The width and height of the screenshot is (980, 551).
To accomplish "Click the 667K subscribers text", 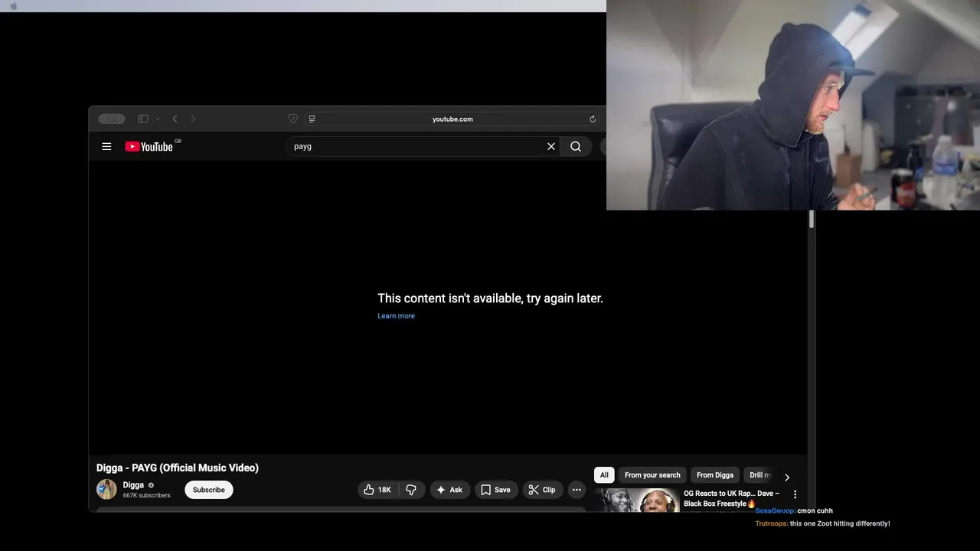I will 146,496.
